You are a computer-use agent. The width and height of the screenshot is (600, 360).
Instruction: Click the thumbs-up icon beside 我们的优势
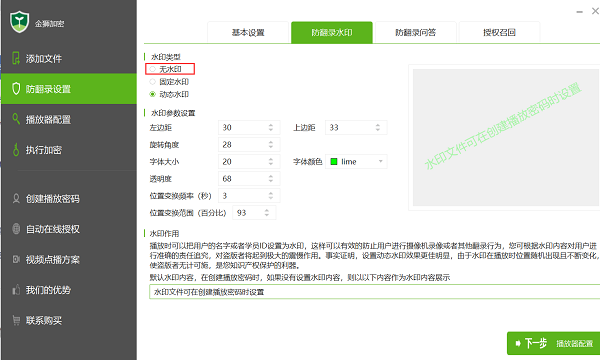point(16,290)
